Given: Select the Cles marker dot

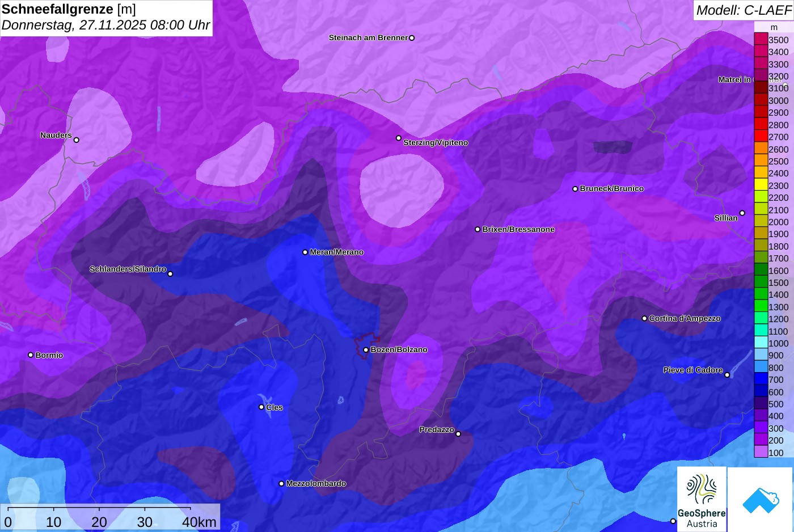Looking at the screenshot, I should tap(261, 407).
